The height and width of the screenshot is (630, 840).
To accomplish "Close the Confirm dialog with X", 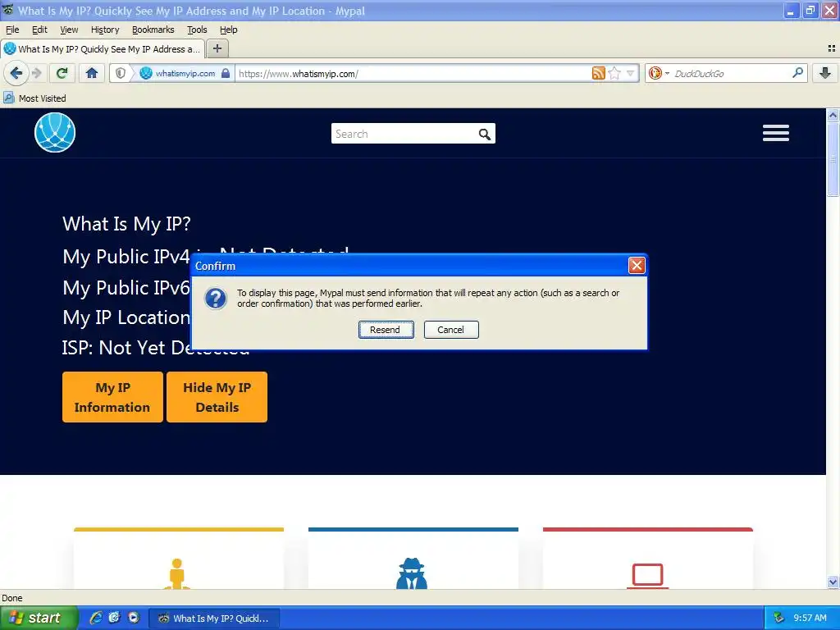I will coord(637,265).
